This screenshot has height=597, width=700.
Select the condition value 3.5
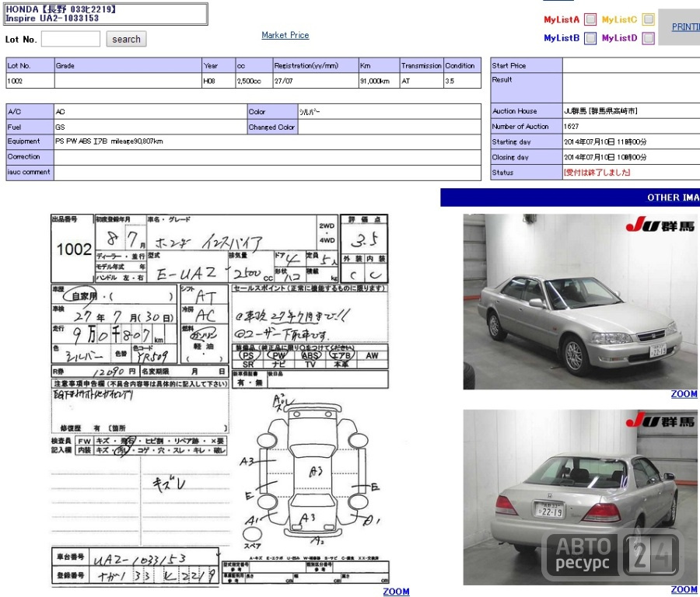pyautogui.click(x=450, y=81)
